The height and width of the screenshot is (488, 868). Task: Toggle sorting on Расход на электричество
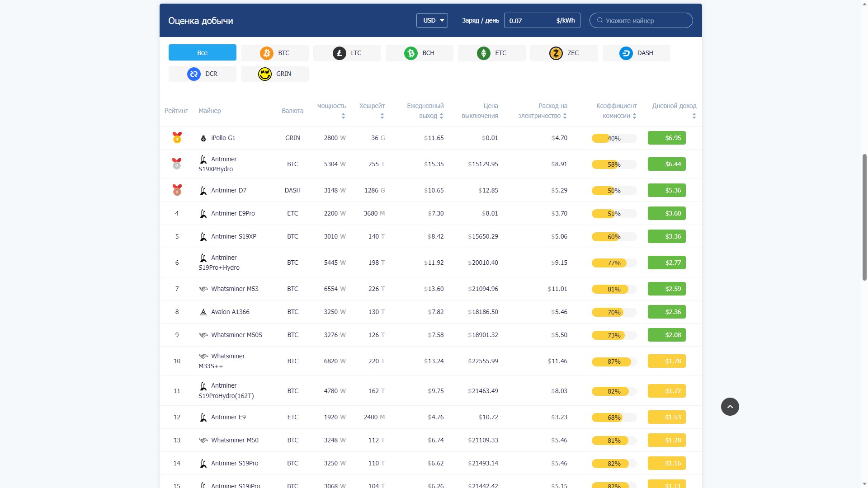565,116
